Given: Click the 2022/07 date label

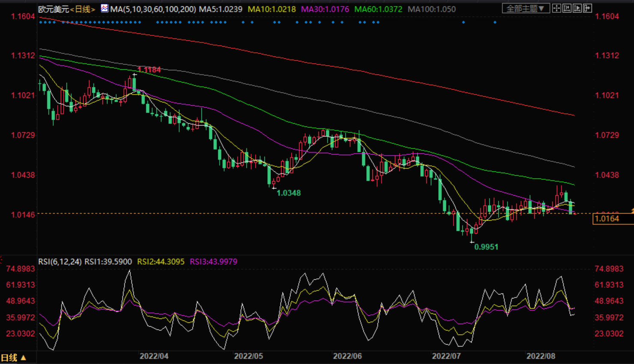Looking at the screenshot, I should point(446,356).
